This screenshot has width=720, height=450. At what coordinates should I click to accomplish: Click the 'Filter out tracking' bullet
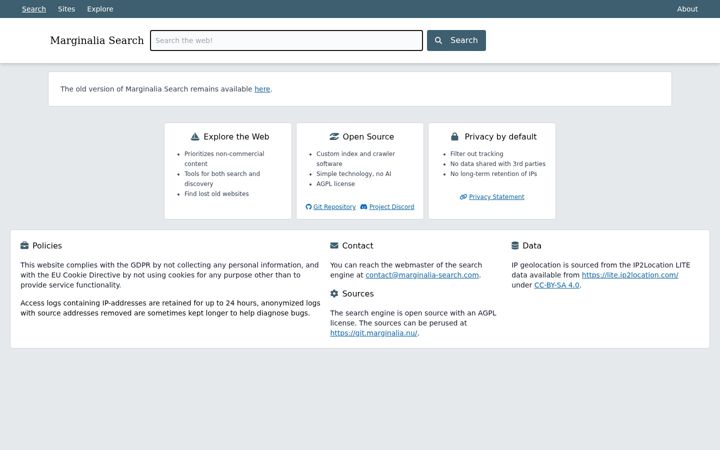coord(477,154)
